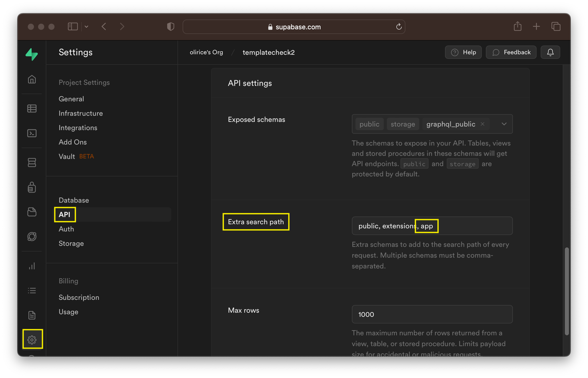Navigate to olirice's Org breadcrumb
The height and width of the screenshot is (378, 588).
[x=207, y=52]
